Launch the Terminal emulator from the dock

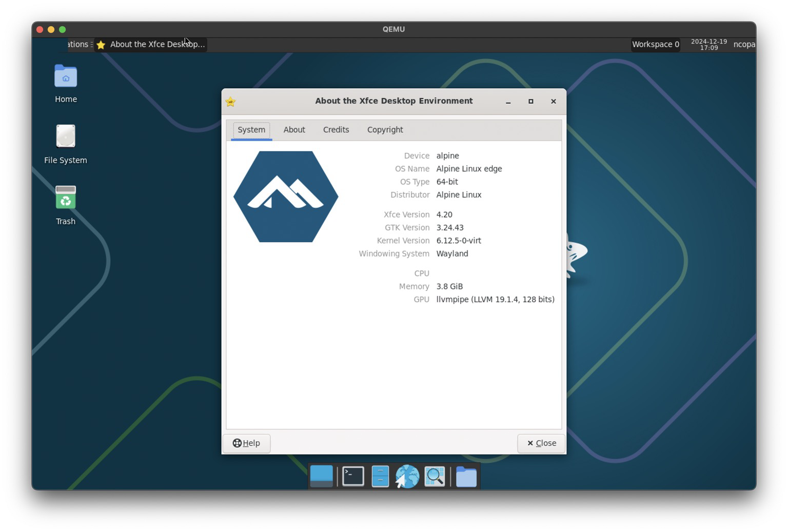coord(353,476)
